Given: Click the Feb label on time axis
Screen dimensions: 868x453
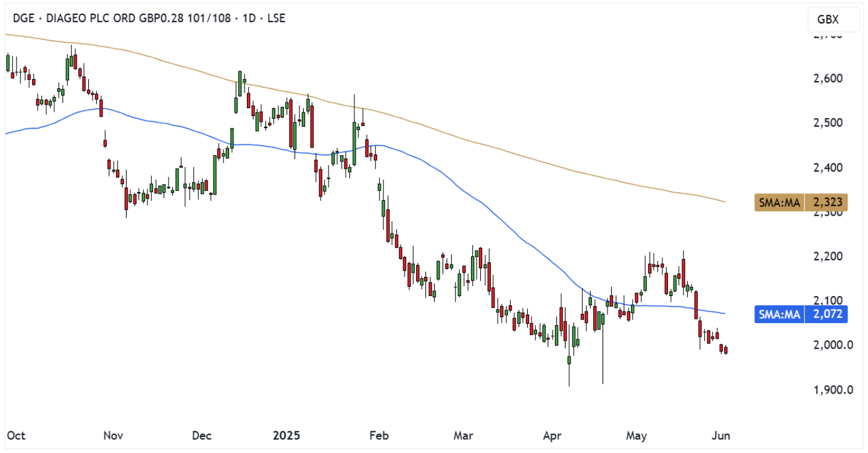Looking at the screenshot, I should pos(378,436).
